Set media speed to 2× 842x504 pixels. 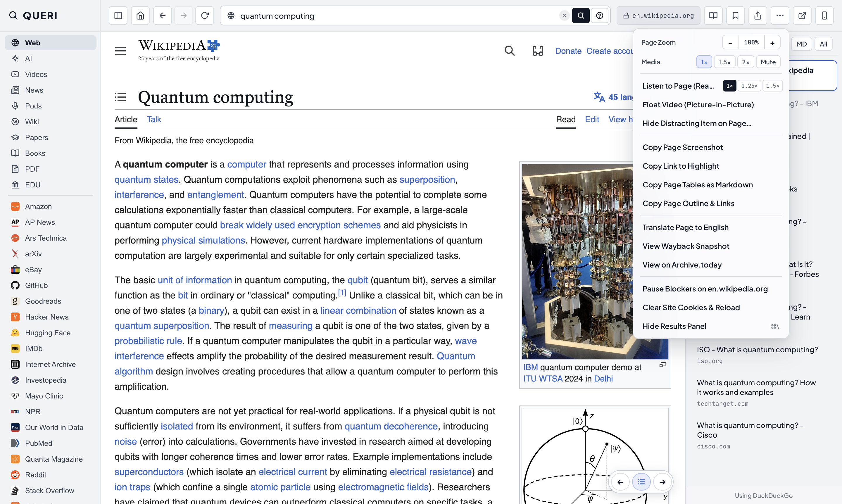click(746, 62)
